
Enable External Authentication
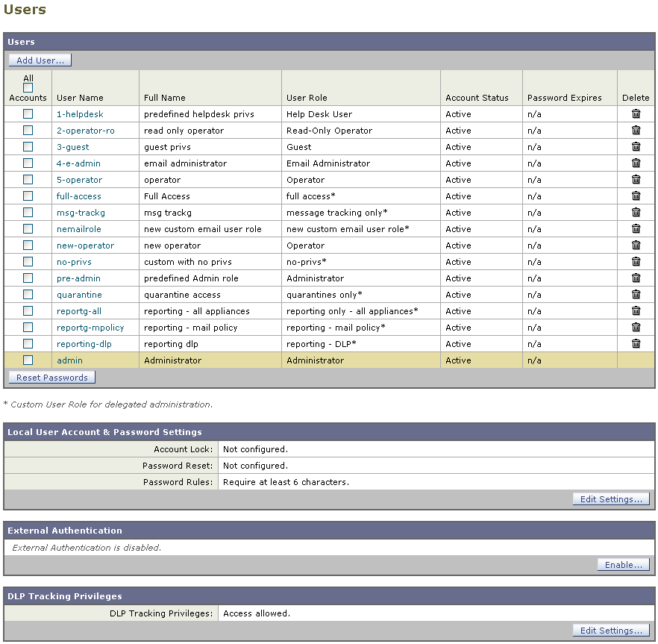coord(623,564)
